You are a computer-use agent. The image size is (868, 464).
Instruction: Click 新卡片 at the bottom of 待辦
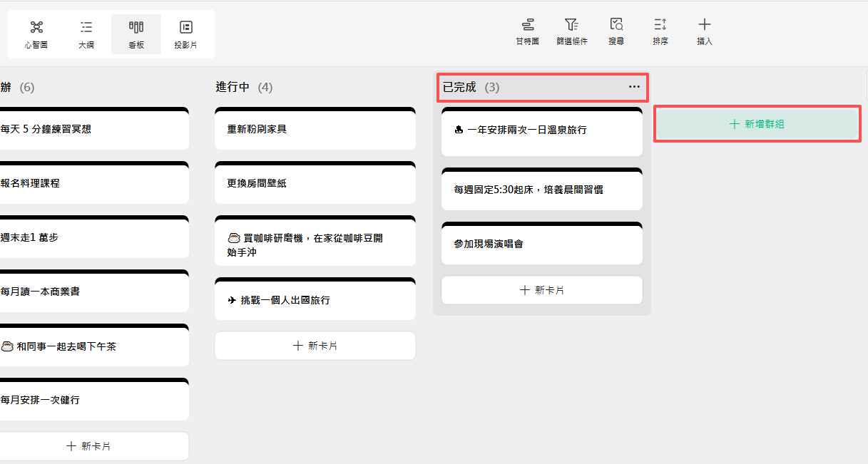click(95, 445)
